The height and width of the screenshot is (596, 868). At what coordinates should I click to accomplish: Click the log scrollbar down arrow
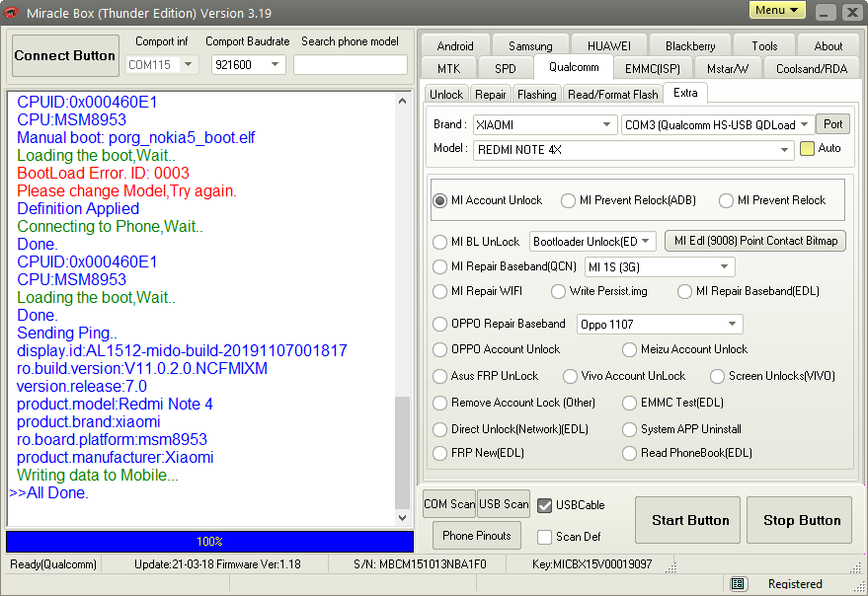(x=403, y=518)
